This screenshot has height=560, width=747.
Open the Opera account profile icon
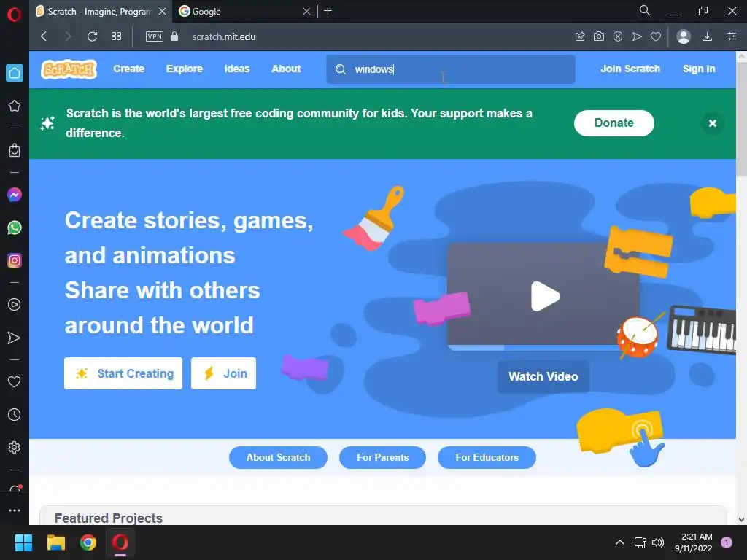tap(684, 36)
